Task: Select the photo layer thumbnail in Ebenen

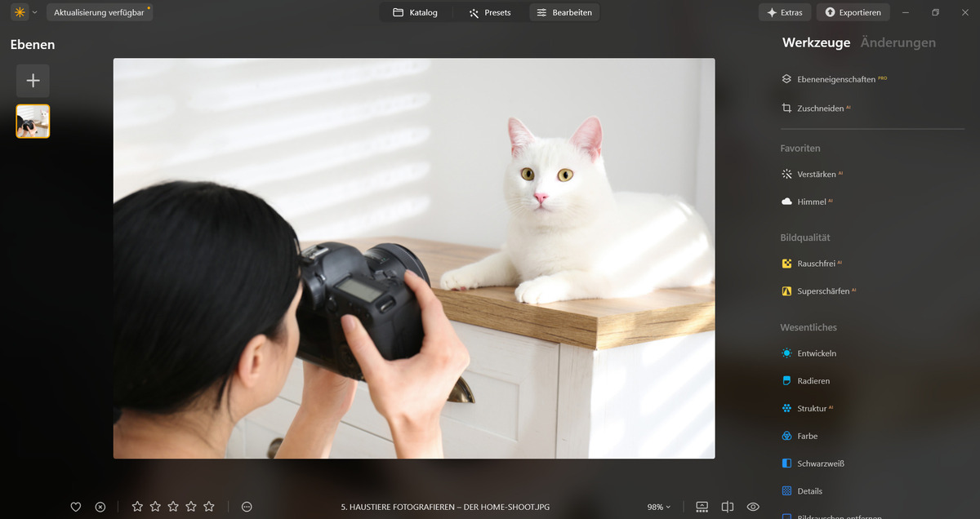Action: [33, 121]
